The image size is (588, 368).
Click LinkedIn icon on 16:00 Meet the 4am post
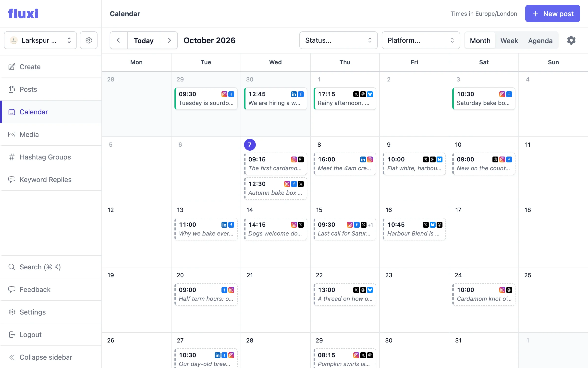tap(363, 159)
